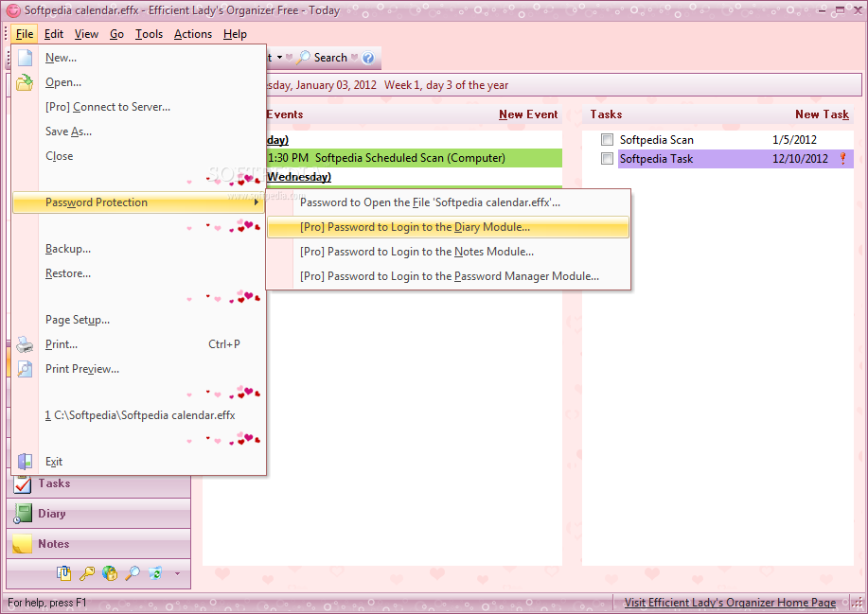Visit Efficient Lady's Organizer Home Page link

point(730,603)
